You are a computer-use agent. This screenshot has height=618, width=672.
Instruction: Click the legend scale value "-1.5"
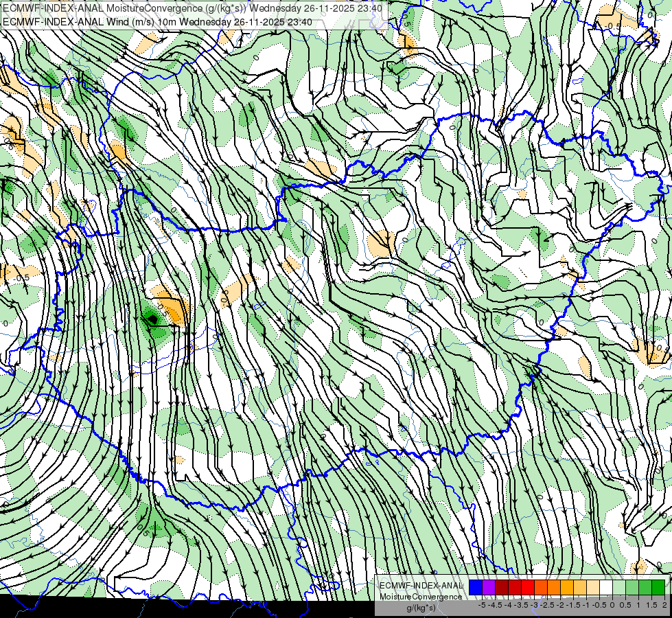573,605
